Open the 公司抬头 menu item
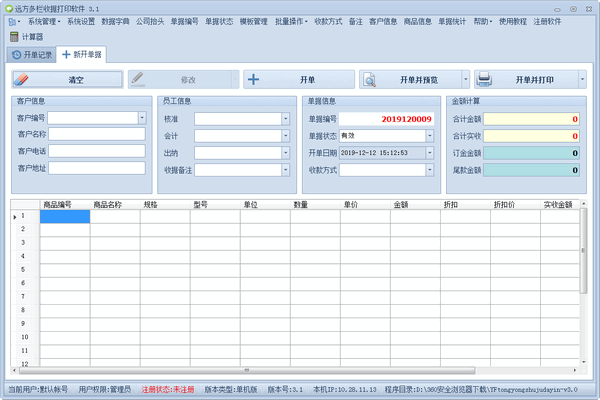The height and width of the screenshot is (400, 600). [x=150, y=21]
